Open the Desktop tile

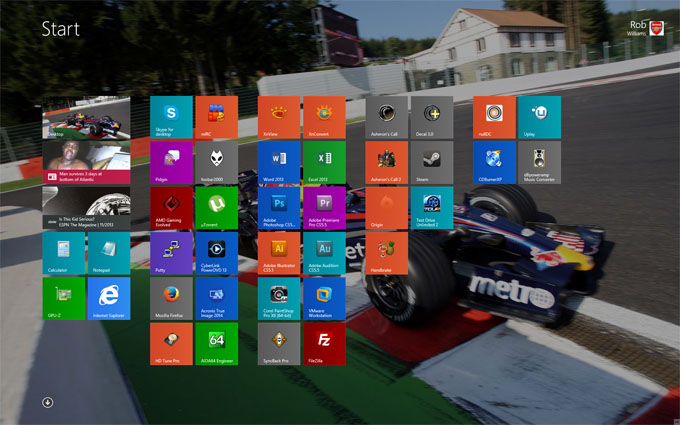(x=86, y=118)
